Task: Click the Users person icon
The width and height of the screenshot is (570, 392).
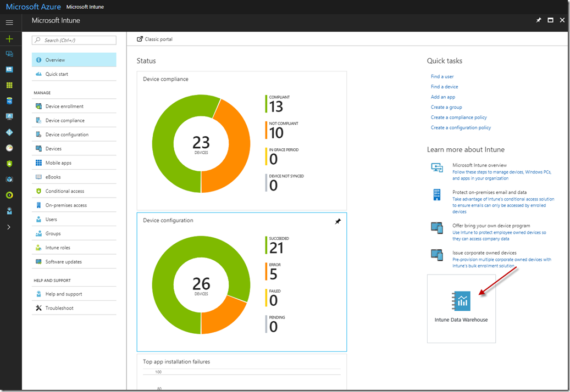Action: (38, 219)
